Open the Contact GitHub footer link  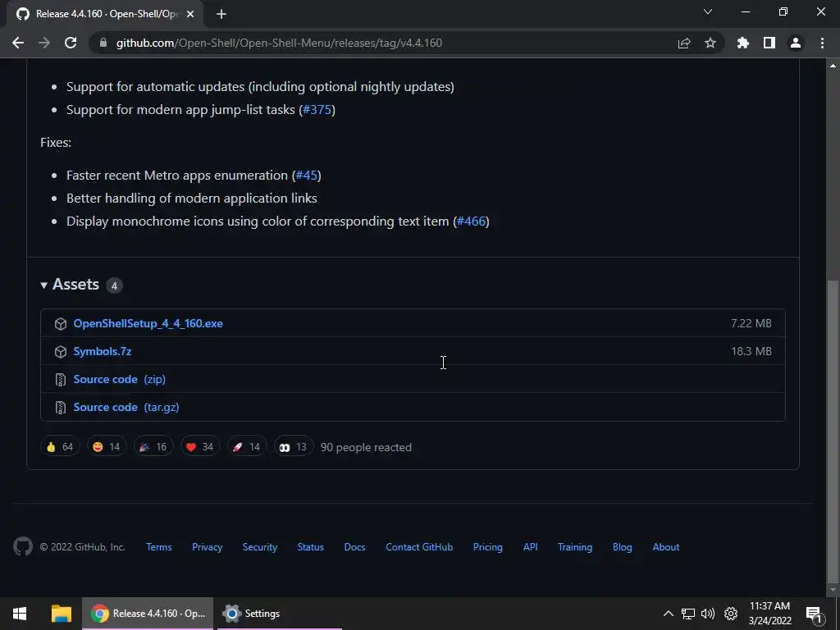click(x=419, y=547)
